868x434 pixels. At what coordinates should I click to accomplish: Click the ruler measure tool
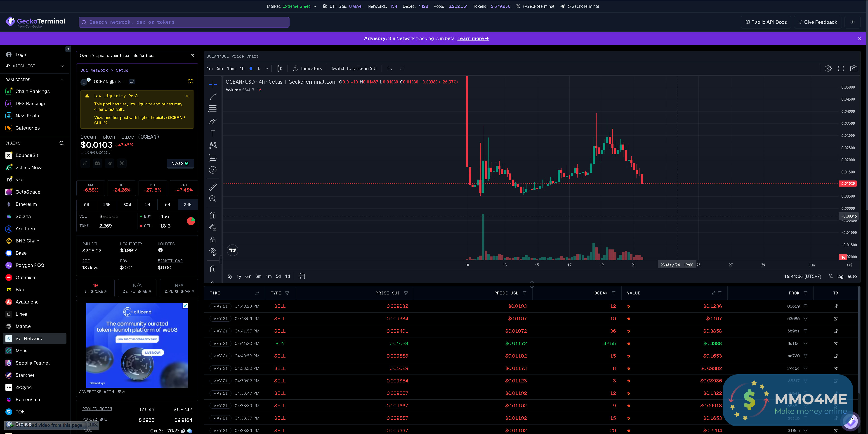[x=213, y=187]
